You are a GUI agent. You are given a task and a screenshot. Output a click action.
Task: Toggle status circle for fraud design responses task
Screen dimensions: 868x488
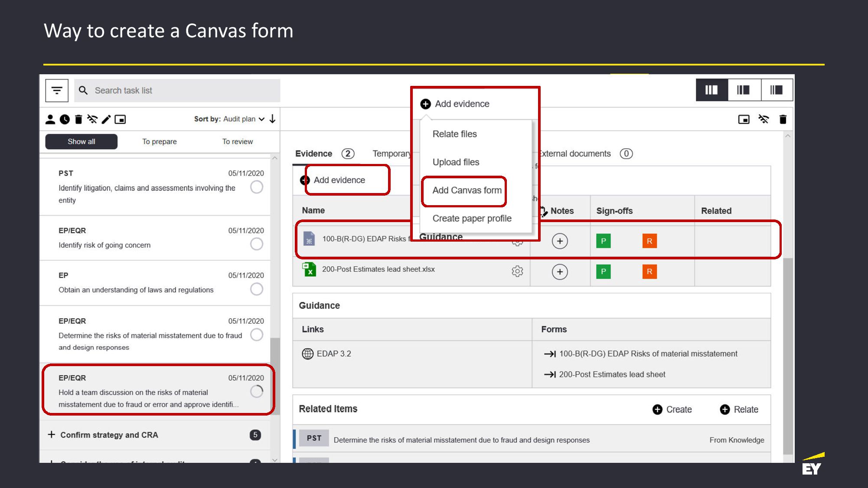point(257,334)
